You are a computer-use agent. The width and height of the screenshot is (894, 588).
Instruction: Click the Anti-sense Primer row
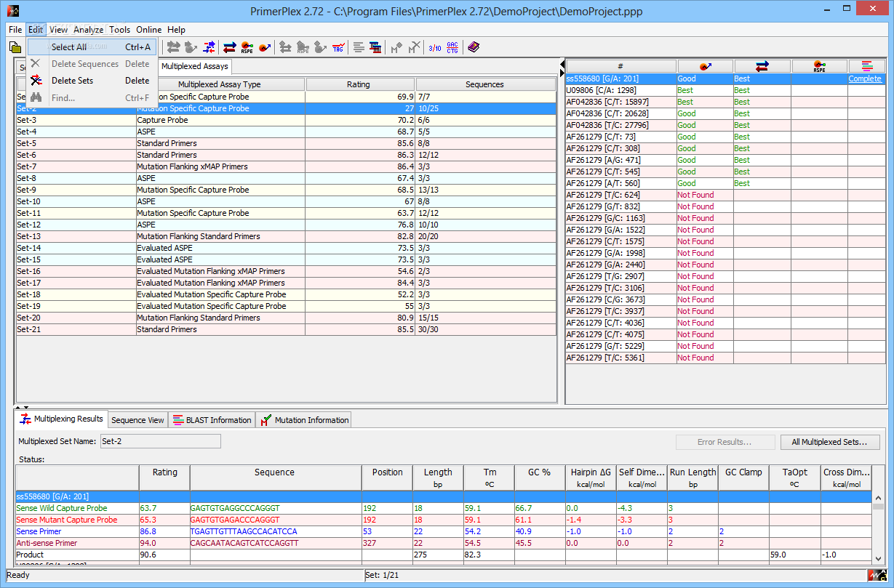443,543
